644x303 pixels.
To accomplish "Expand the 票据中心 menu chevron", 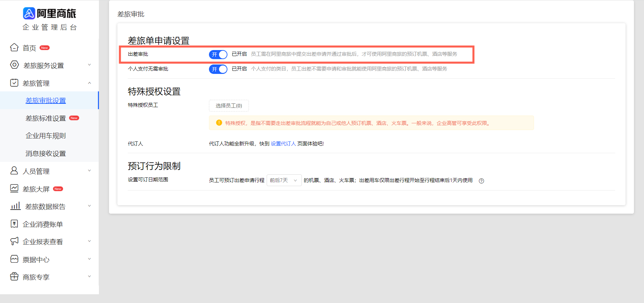I will 90,259.
